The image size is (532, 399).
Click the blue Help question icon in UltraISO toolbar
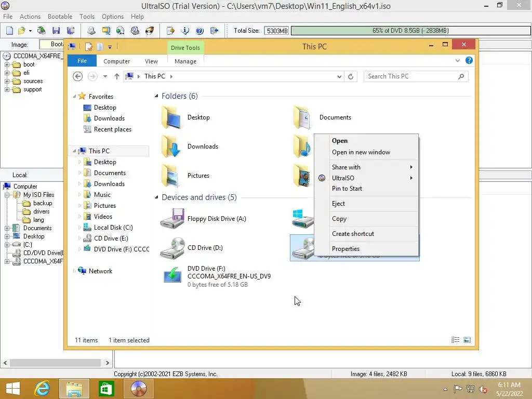coord(199,31)
